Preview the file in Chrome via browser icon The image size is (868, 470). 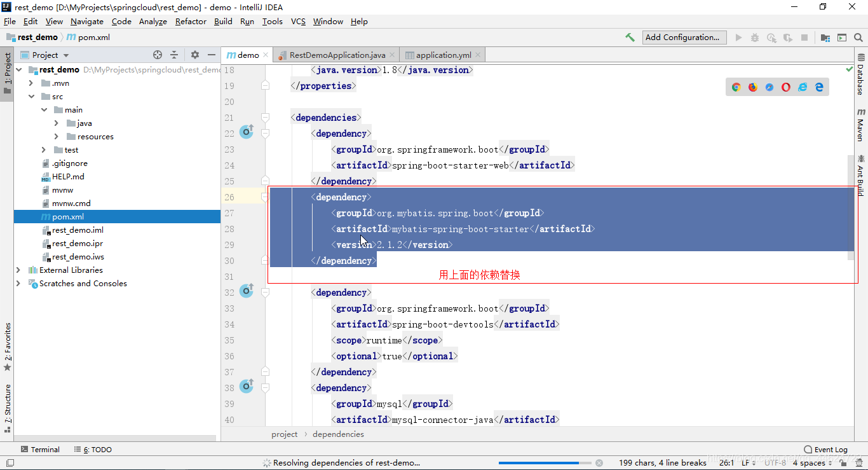click(736, 86)
